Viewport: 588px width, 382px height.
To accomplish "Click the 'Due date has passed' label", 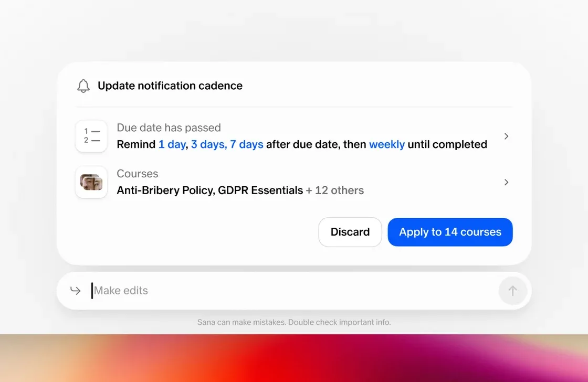I will coord(169,128).
